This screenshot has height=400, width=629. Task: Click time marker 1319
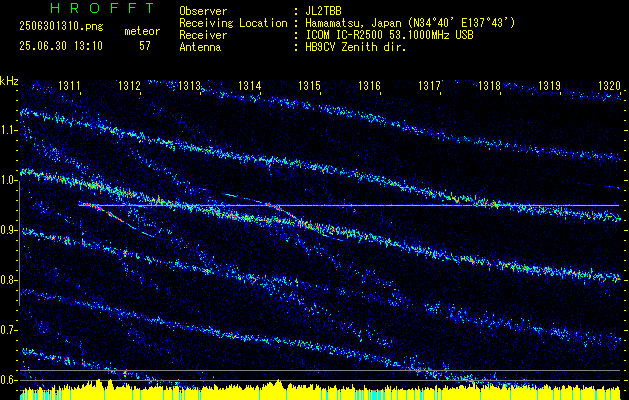click(x=549, y=85)
